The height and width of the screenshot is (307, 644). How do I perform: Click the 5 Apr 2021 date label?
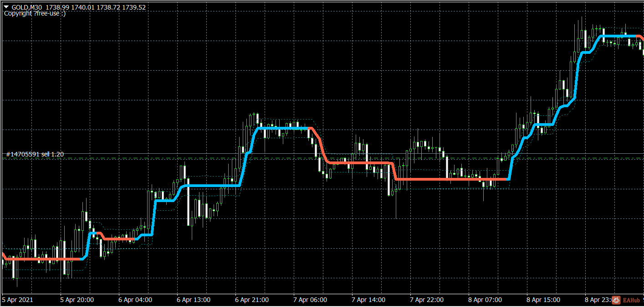[x=18, y=300]
